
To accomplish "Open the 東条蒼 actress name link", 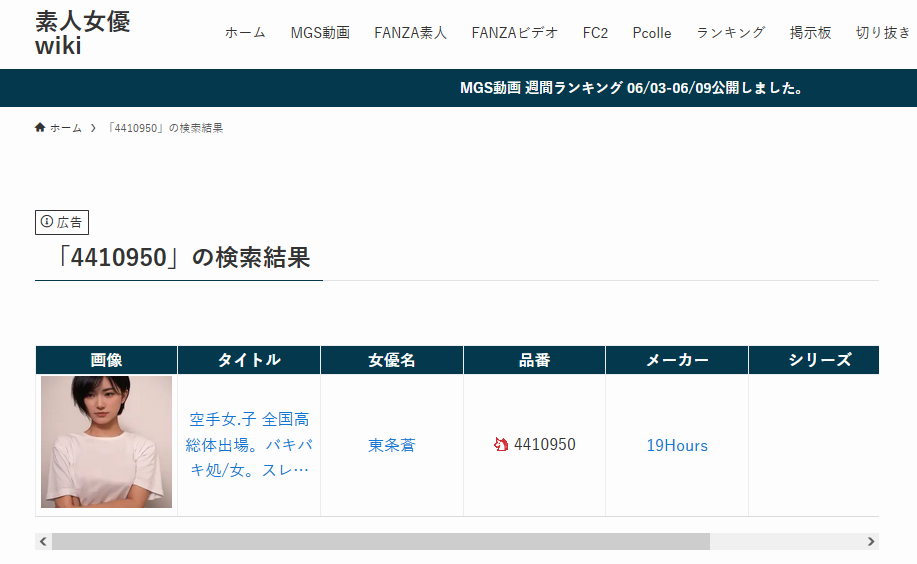I will [391, 445].
